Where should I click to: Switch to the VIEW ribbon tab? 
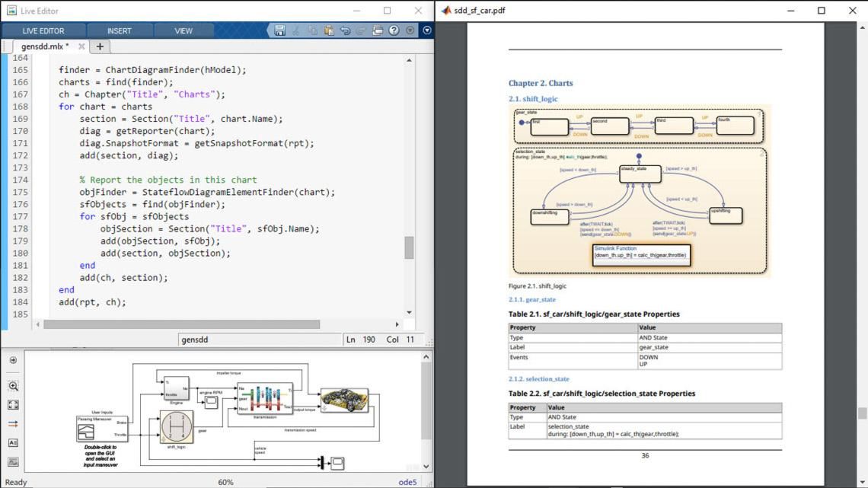tap(183, 30)
